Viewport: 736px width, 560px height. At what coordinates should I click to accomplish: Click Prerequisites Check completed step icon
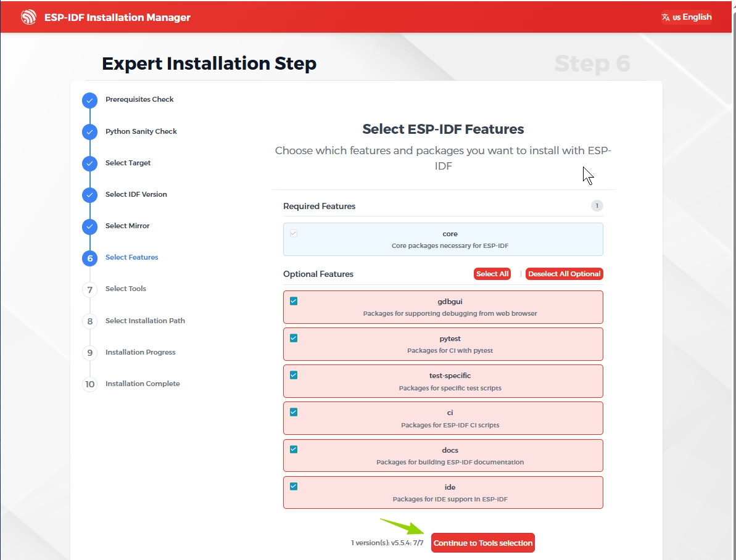click(89, 100)
